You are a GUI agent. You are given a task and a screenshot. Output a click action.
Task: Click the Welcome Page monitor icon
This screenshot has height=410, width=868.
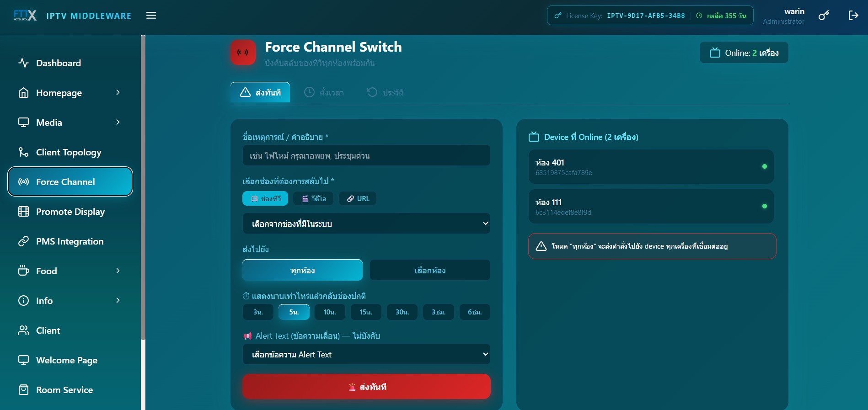coord(23,360)
